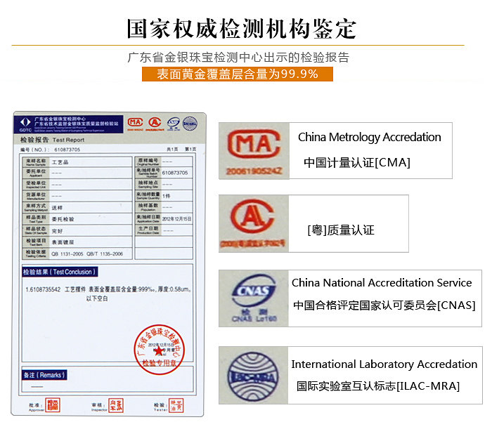Click the '中国计量认证[CMA]' caption

[356, 163]
